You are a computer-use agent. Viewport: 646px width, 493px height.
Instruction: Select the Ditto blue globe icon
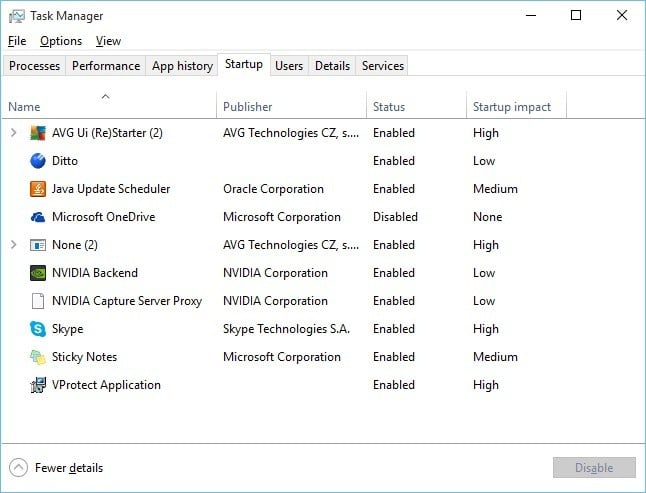click(39, 161)
